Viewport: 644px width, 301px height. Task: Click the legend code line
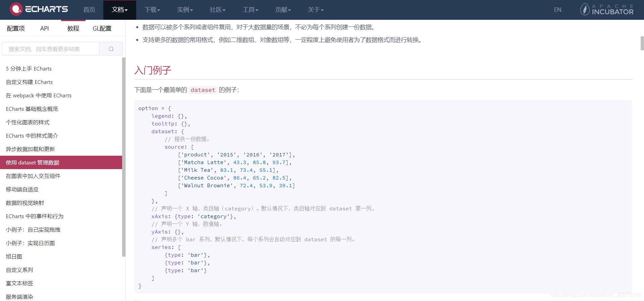[x=169, y=116]
